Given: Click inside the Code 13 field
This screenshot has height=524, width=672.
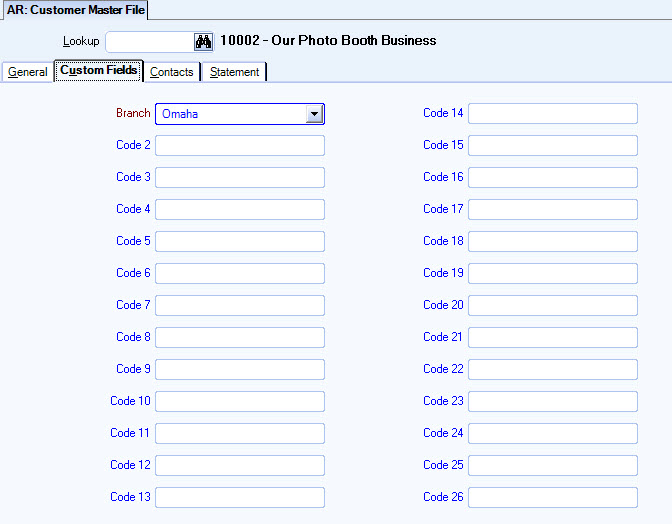Looking at the screenshot, I should (240, 498).
